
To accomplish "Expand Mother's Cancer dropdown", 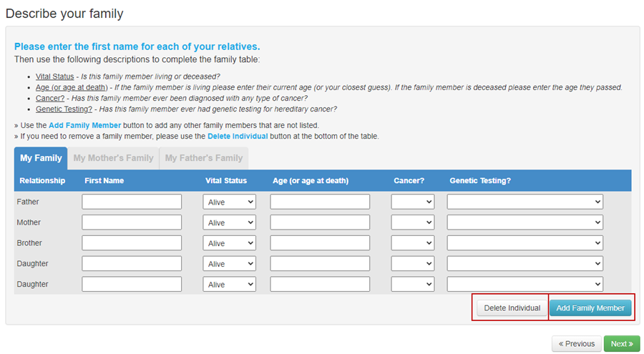I will point(413,222).
